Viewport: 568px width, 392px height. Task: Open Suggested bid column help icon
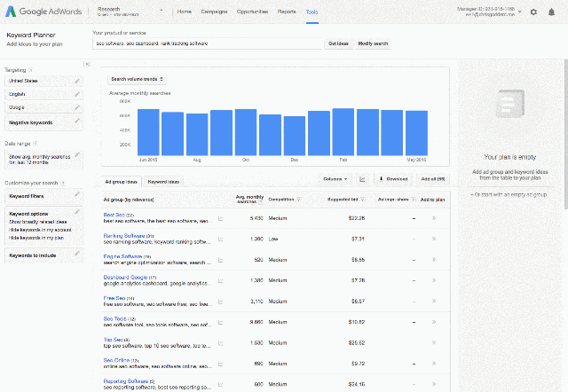pos(363,200)
